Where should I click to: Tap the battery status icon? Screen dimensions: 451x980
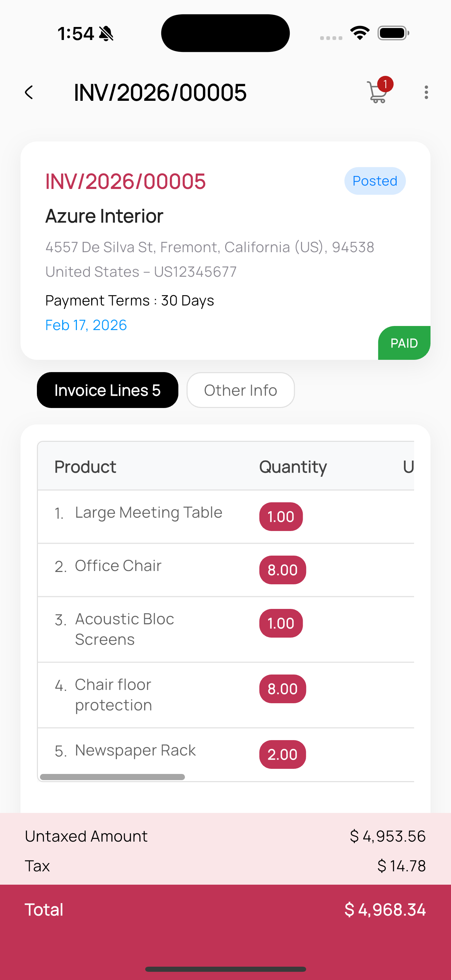(393, 33)
